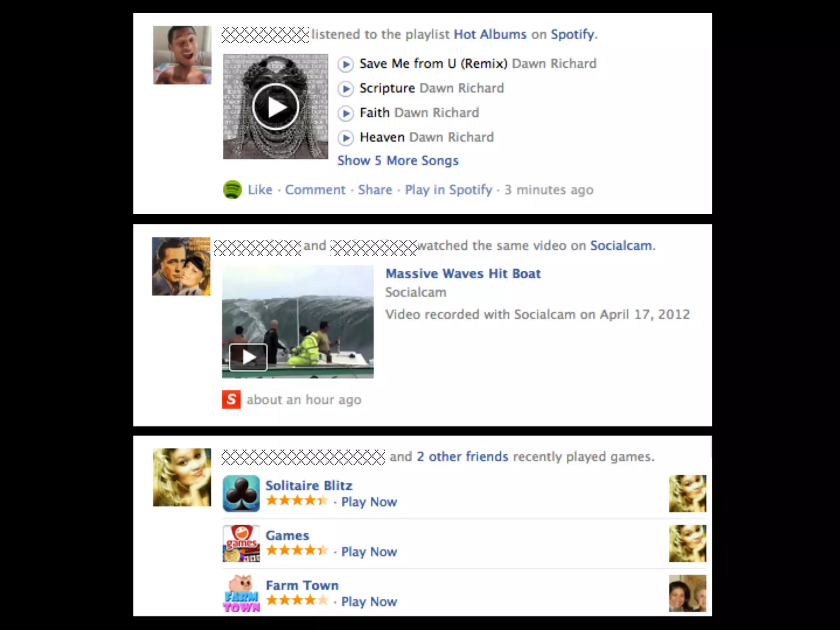The image size is (840, 630).
Task: Click the large play button on album art
Action: 276,107
